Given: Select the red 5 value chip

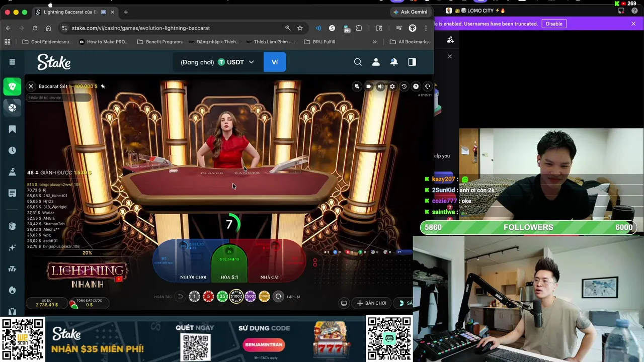Looking at the screenshot, I should (208, 297).
